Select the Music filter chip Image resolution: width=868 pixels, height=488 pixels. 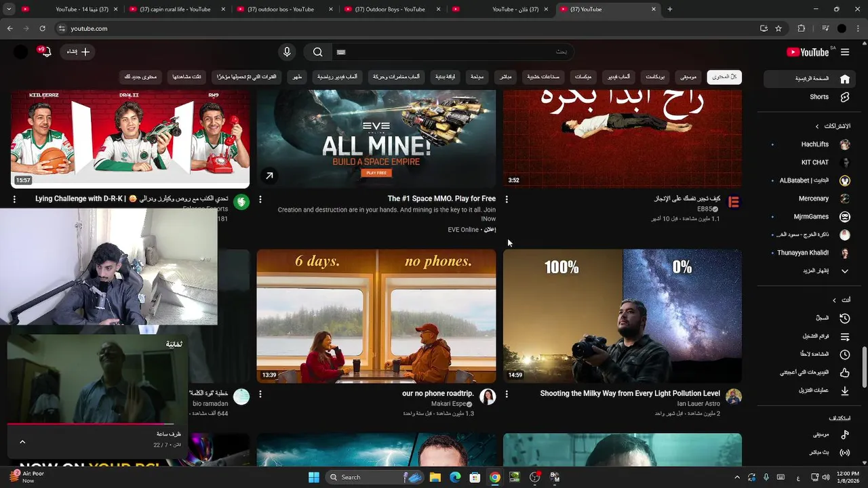(688, 77)
